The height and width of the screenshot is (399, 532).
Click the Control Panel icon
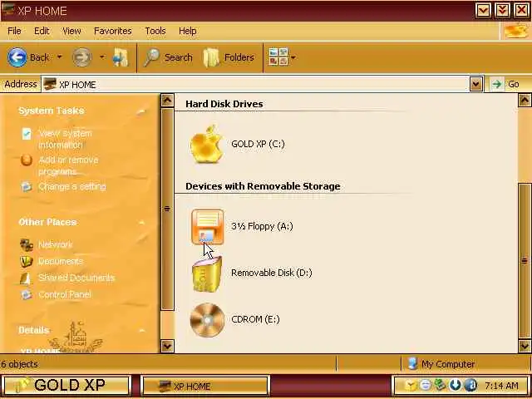(x=27, y=294)
